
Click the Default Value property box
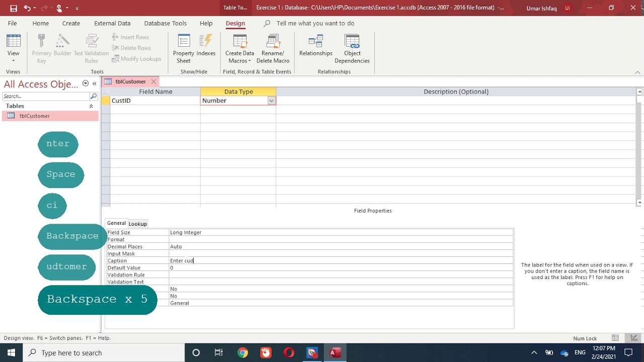point(341,267)
